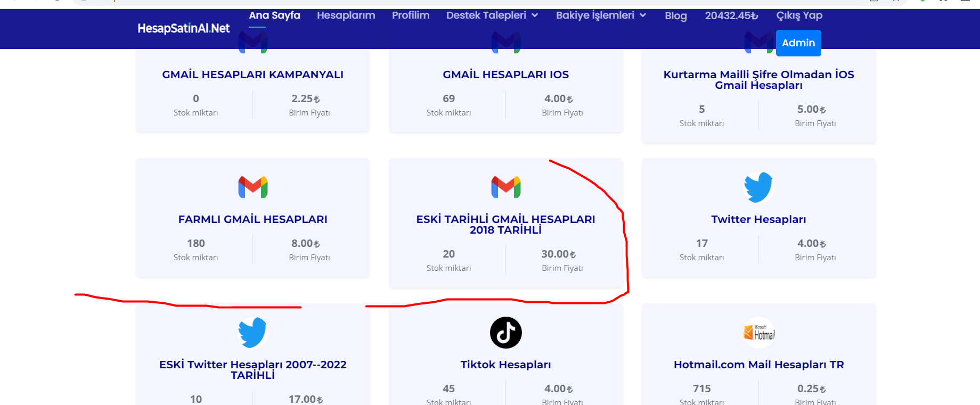Click the Gmail icon on FARMLI GMAİL HESAPLARI card
The height and width of the screenshot is (405, 980).
tap(253, 187)
